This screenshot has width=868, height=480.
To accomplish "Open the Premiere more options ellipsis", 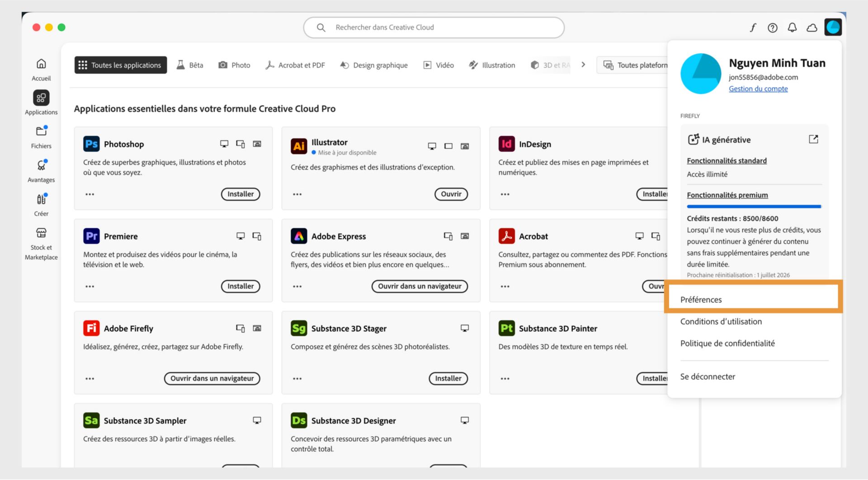I will (x=90, y=287).
